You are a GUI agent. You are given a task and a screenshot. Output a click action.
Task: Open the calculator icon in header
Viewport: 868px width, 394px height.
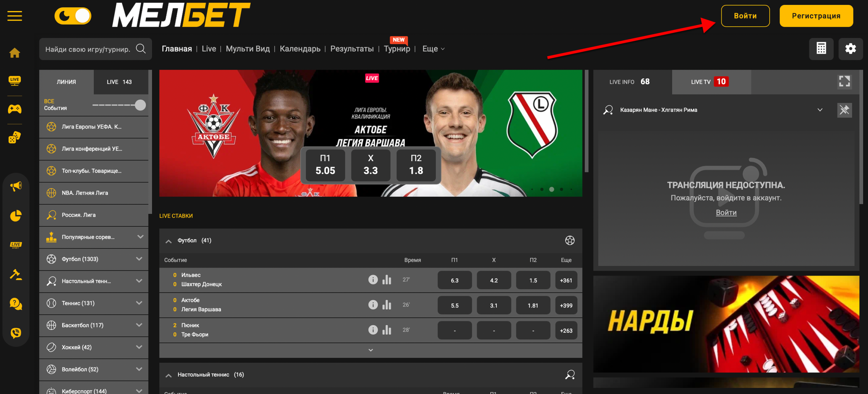point(821,48)
